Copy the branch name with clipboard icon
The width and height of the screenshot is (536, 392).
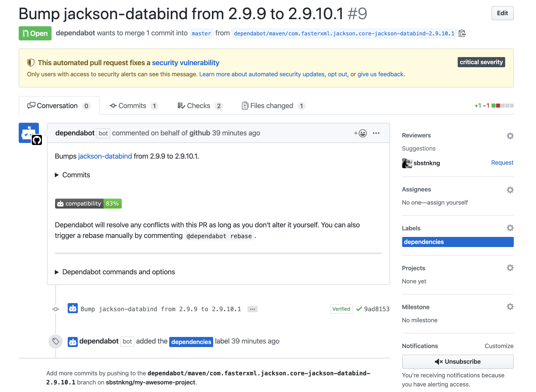click(x=462, y=33)
